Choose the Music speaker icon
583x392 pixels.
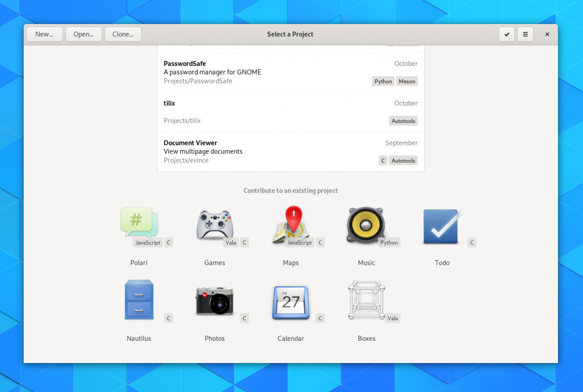pos(366,225)
